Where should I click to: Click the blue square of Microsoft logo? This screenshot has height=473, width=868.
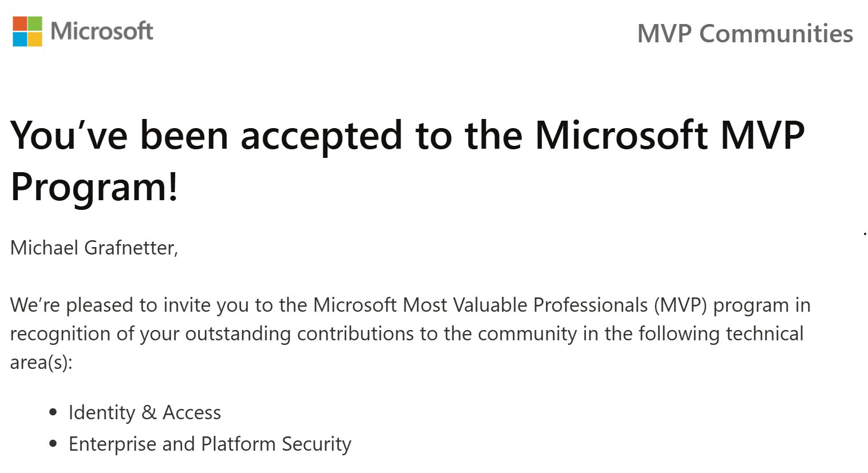20,39
